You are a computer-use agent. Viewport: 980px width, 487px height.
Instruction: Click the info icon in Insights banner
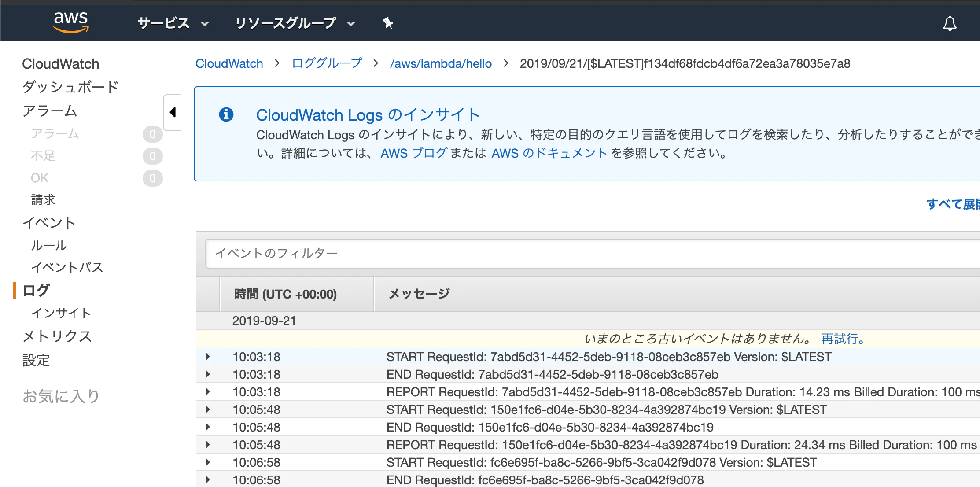(x=226, y=114)
